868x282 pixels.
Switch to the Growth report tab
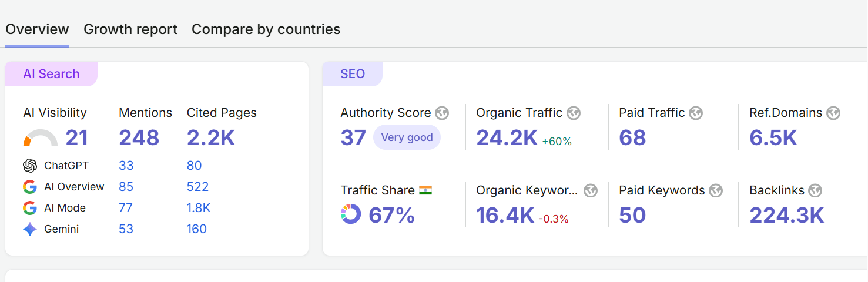(130, 29)
